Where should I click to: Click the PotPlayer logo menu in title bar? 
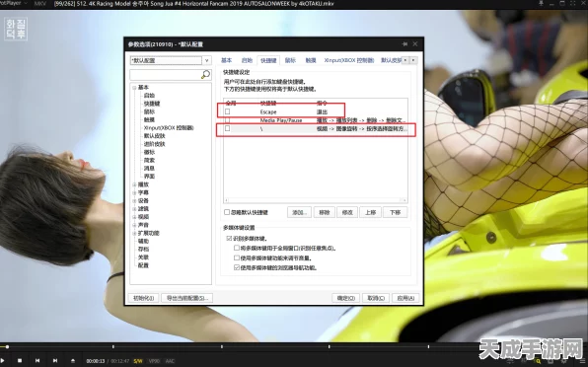click(14, 3)
